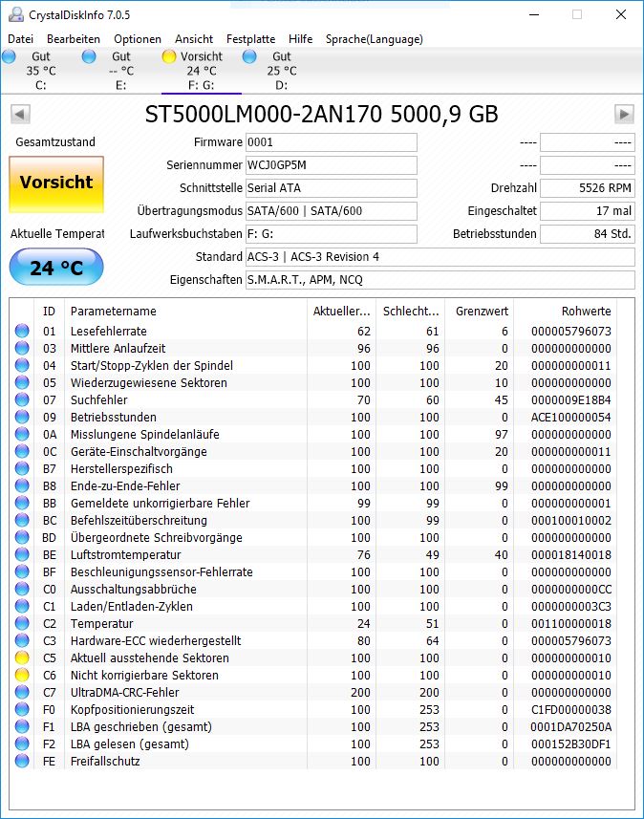Sort by the ID column header
Image resolution: width=644 pixels, height=819 pixels.
click(x=49, y=312)
